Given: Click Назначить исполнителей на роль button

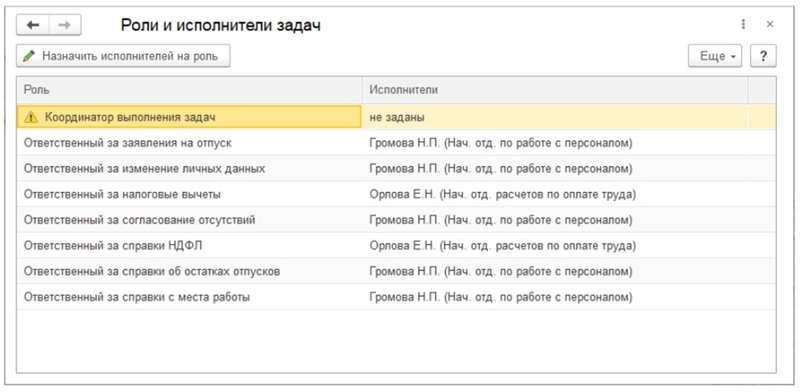Looking at the screenshot, I should coord(123,56).
